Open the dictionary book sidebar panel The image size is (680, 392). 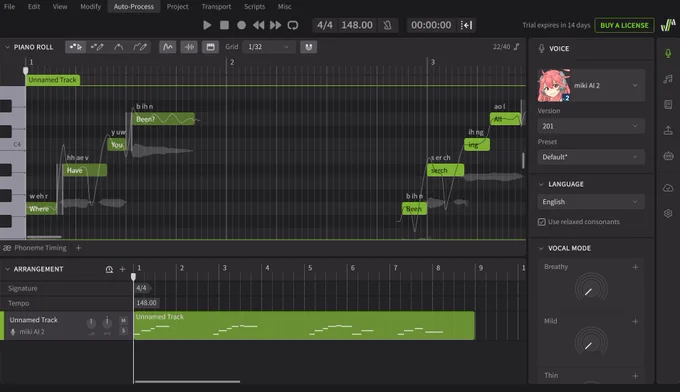pyautogui.click(x=668, y=105)
